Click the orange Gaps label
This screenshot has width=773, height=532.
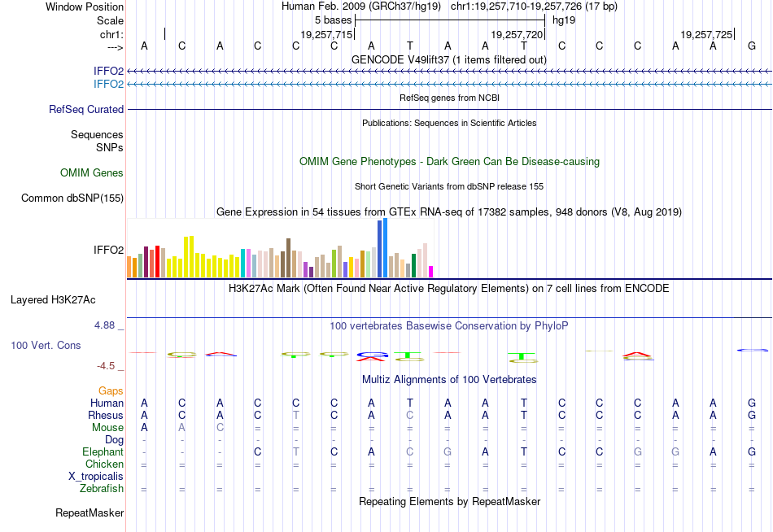click(111, 391)
